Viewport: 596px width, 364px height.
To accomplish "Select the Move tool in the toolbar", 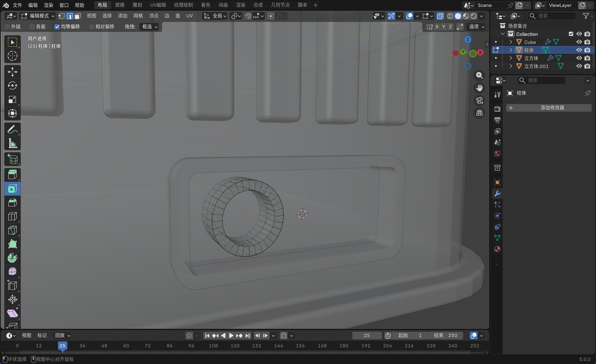I will 12,72.
